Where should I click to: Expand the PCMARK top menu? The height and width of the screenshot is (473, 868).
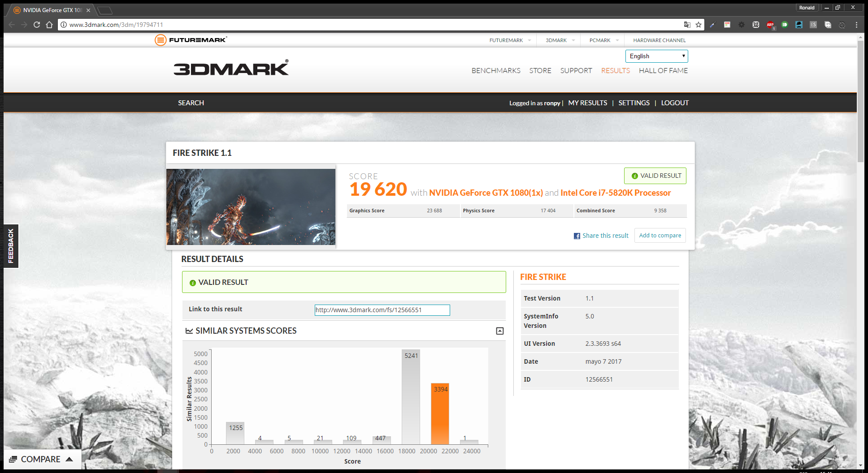604,40
